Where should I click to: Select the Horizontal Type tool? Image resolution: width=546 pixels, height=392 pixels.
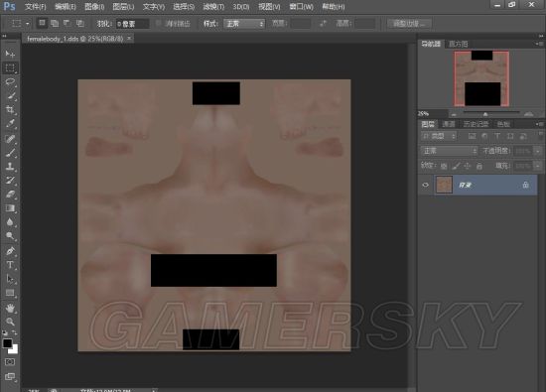pos(10,265)
